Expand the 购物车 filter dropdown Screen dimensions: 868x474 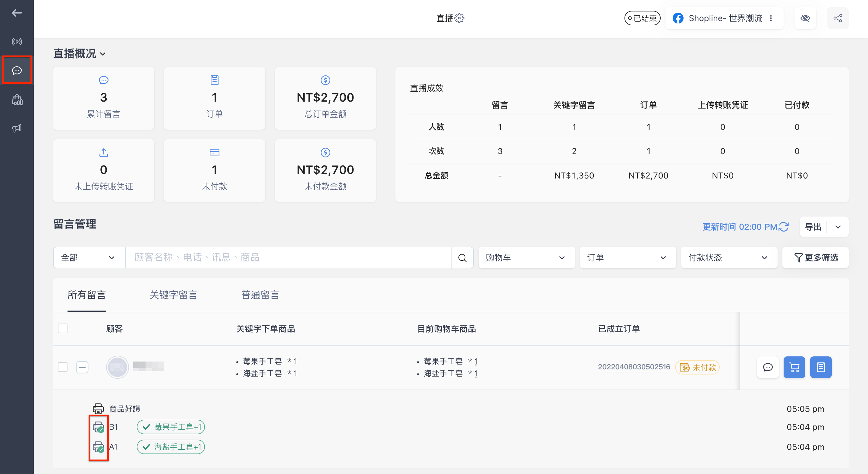[x=526, y=258]
